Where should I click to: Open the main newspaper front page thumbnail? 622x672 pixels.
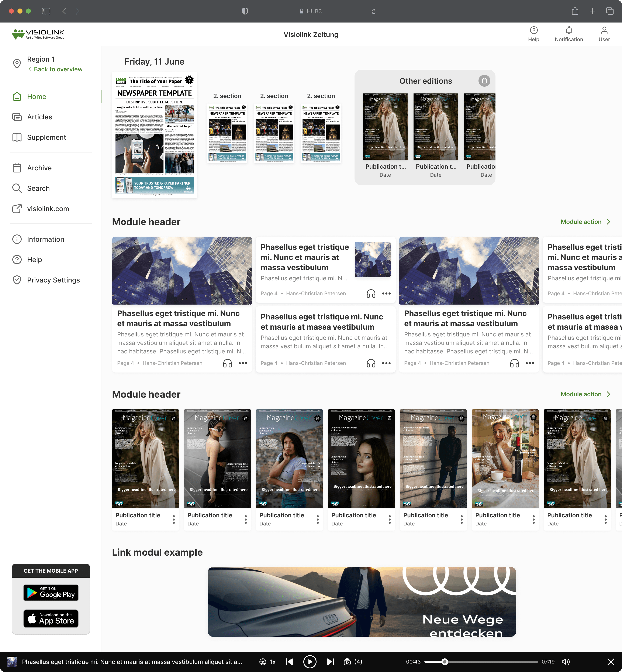pos(155,135)
